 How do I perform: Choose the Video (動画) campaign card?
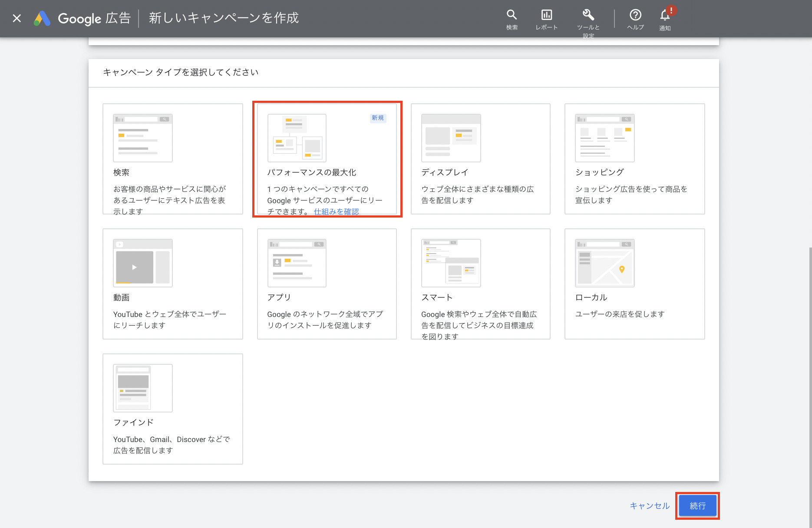tap(172, 284)
